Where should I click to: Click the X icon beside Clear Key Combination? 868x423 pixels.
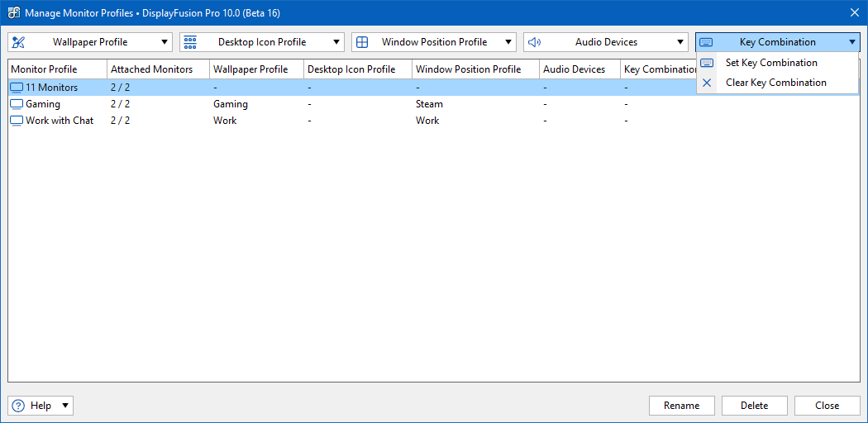tap(707, 83)
